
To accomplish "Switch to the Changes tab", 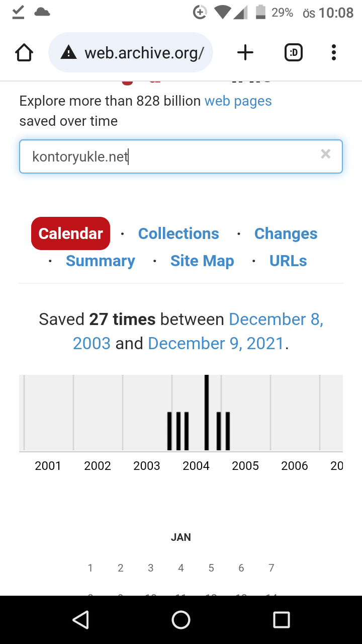I will pos(286,233).
